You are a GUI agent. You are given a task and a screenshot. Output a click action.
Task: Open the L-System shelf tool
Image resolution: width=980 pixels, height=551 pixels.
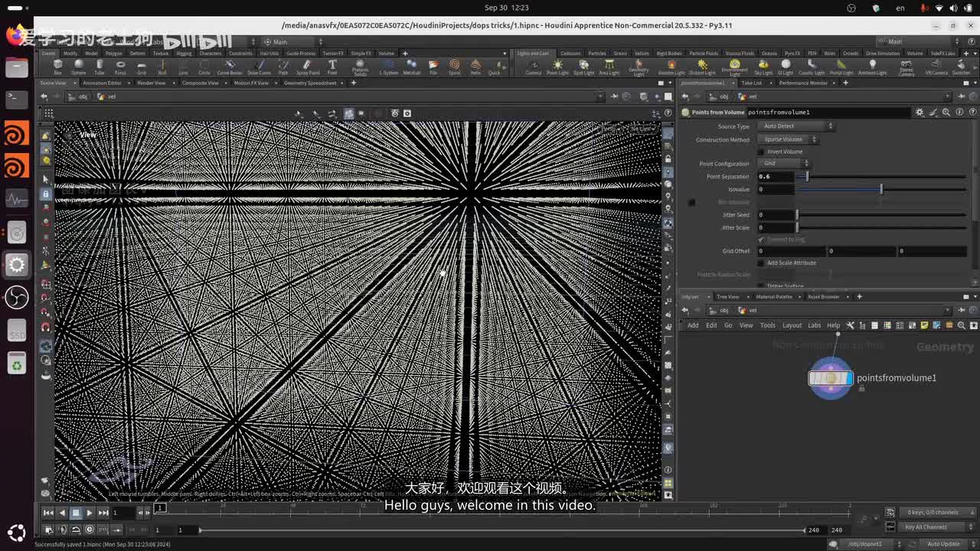[389, 67]
